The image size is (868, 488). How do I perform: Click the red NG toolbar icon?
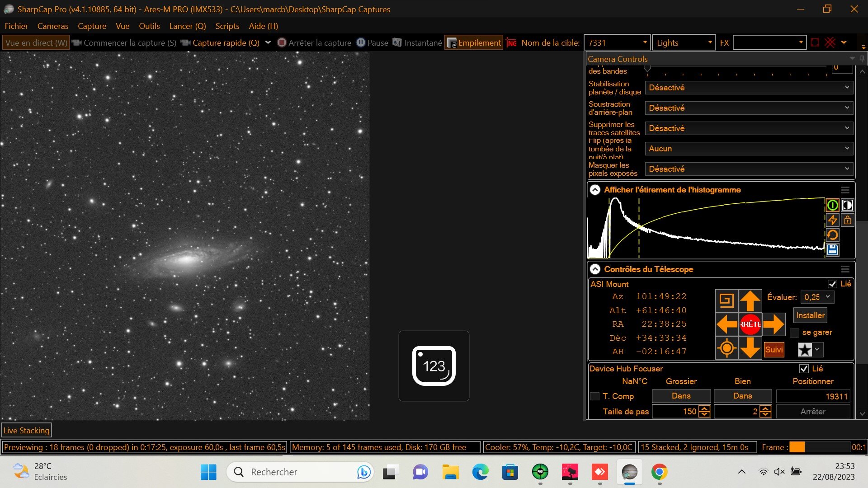(511, 43)
